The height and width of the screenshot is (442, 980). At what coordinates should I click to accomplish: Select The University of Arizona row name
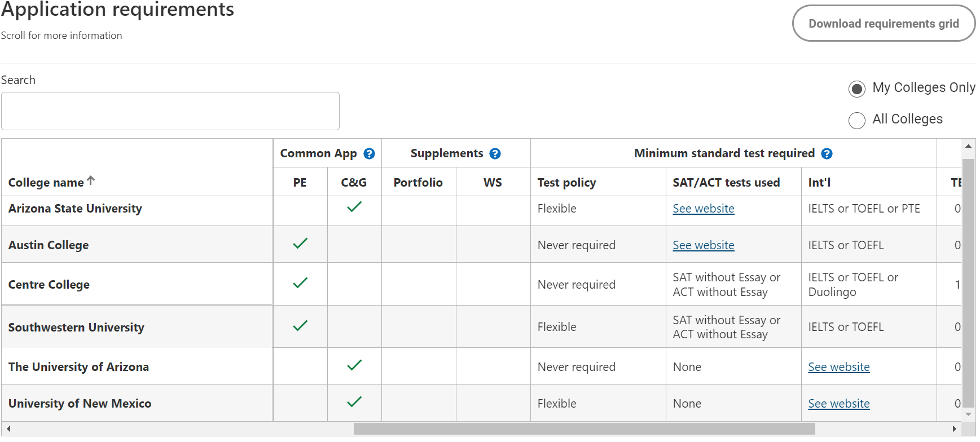78,367
